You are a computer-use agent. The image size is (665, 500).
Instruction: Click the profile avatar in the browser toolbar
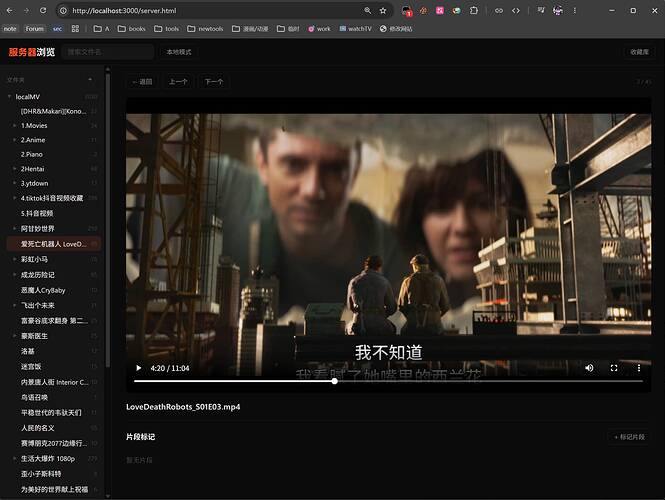tap(558, 11)
